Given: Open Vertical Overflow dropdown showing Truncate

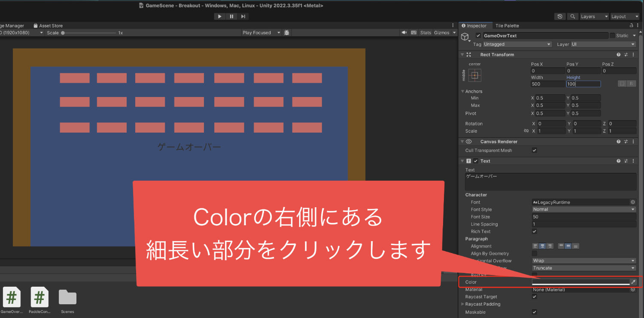Looking at the screenshot, I should 584,268.
